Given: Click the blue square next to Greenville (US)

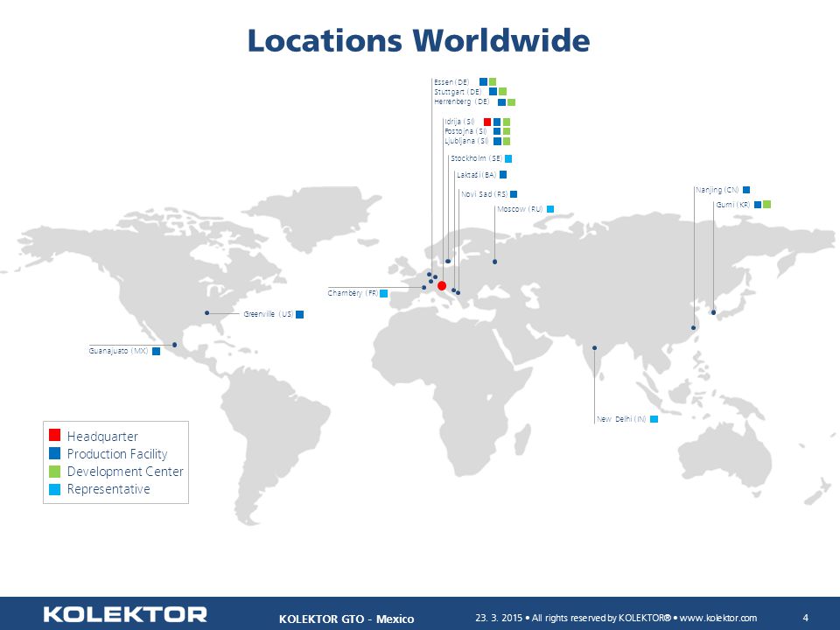Looking at the screenshot, I should pyautogui.click(x=300, y=314).
